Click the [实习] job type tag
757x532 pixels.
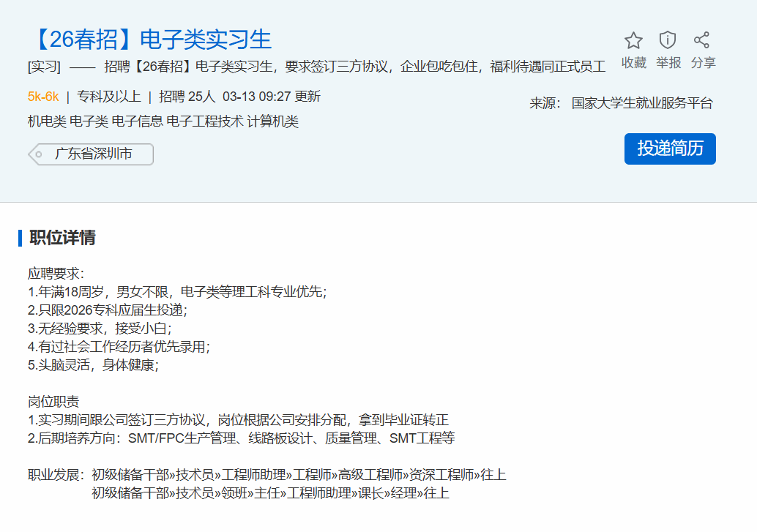click(44, 67)
